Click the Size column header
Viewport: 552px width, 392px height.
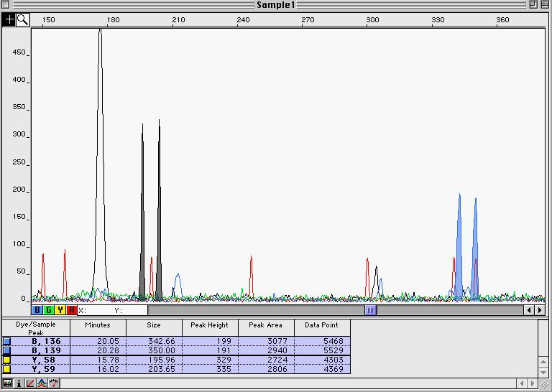(x=154, y=328)
